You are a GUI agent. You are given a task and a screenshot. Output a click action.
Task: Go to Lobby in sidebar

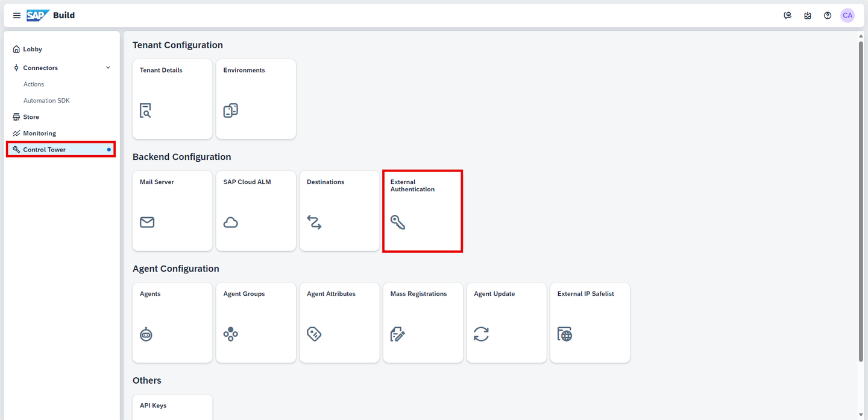tap(33, 49)
